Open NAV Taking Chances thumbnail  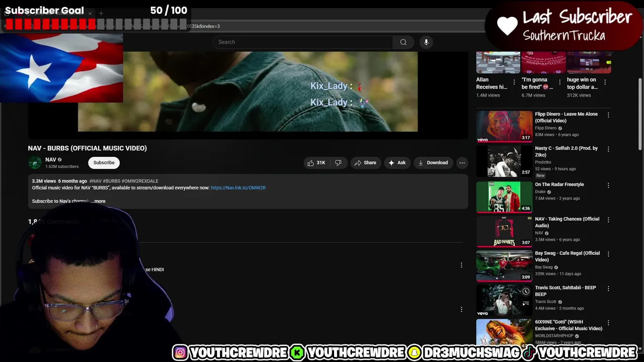tap(504, 231)
